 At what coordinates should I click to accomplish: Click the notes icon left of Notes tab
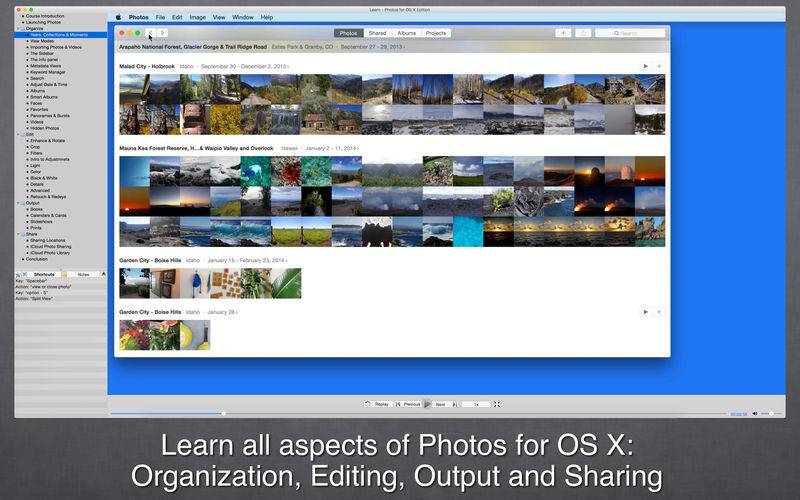64,274
